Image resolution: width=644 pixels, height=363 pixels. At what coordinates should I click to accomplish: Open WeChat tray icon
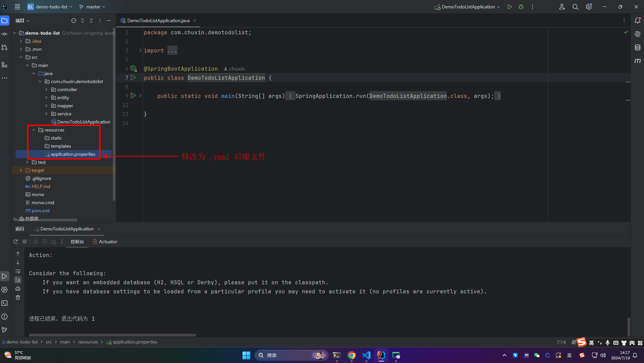click(x=537, y=355)
